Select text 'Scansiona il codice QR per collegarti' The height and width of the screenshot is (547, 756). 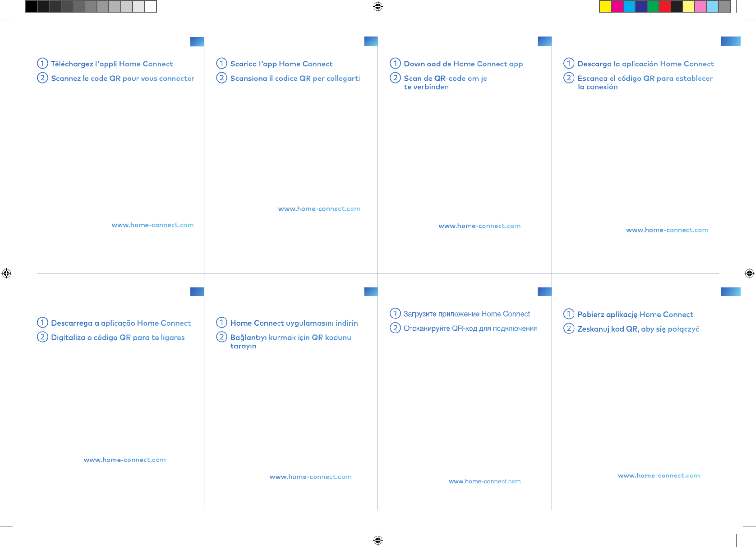(295, 79)
